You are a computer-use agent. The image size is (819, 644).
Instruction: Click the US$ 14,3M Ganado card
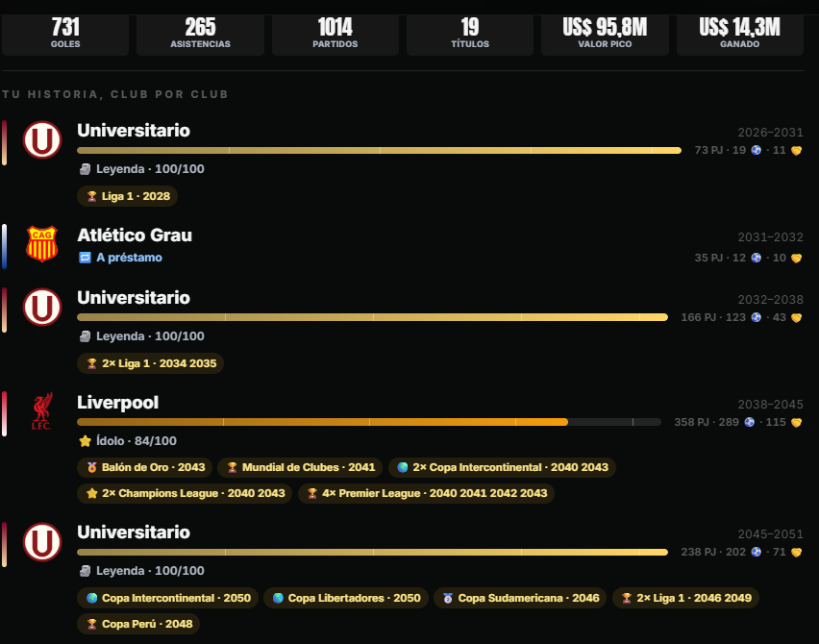tap(739, 35)
